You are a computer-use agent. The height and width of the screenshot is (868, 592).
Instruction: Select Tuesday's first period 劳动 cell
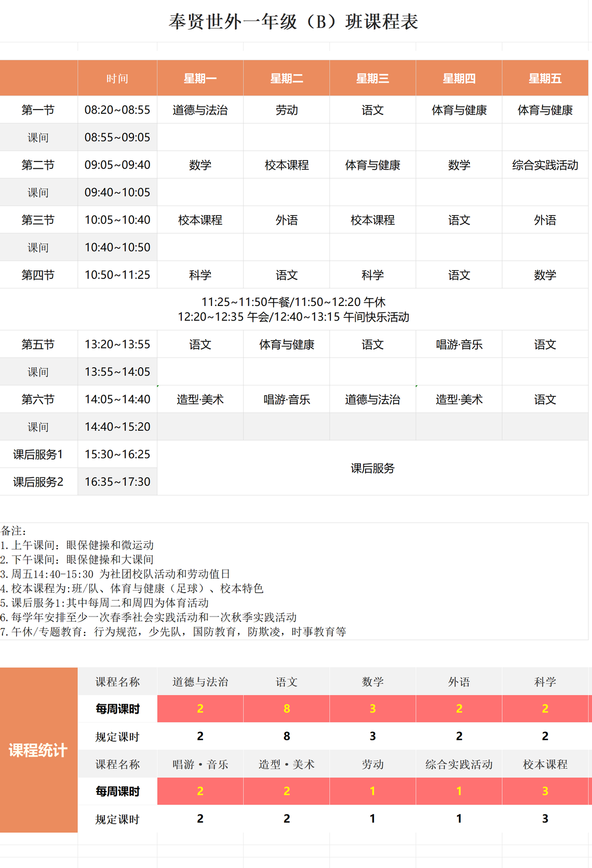coord(286,110)
